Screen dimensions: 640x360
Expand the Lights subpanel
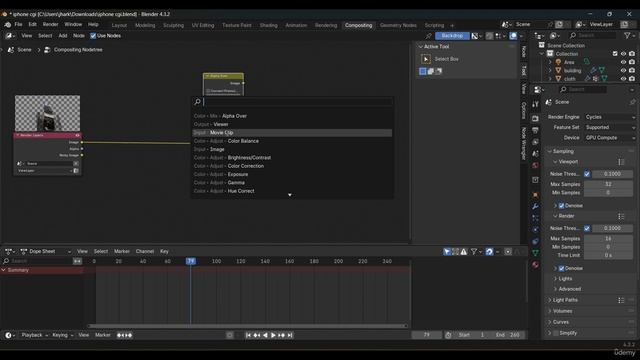[556, 278]
